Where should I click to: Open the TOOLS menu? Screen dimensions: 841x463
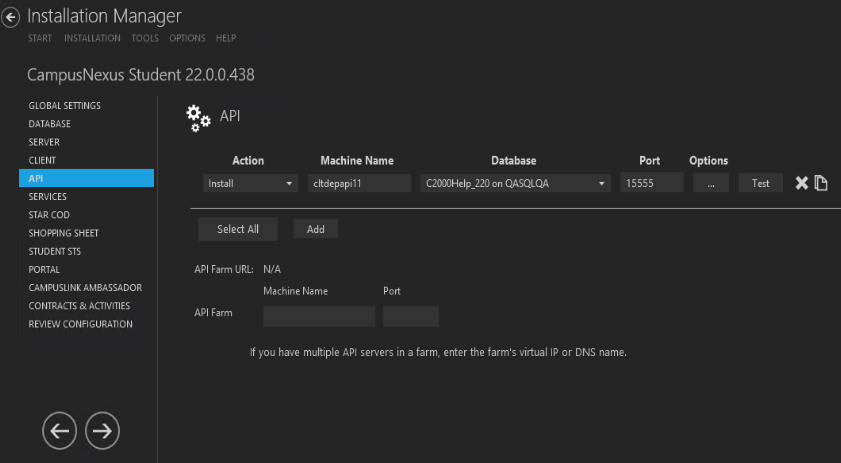pos(145,38)
